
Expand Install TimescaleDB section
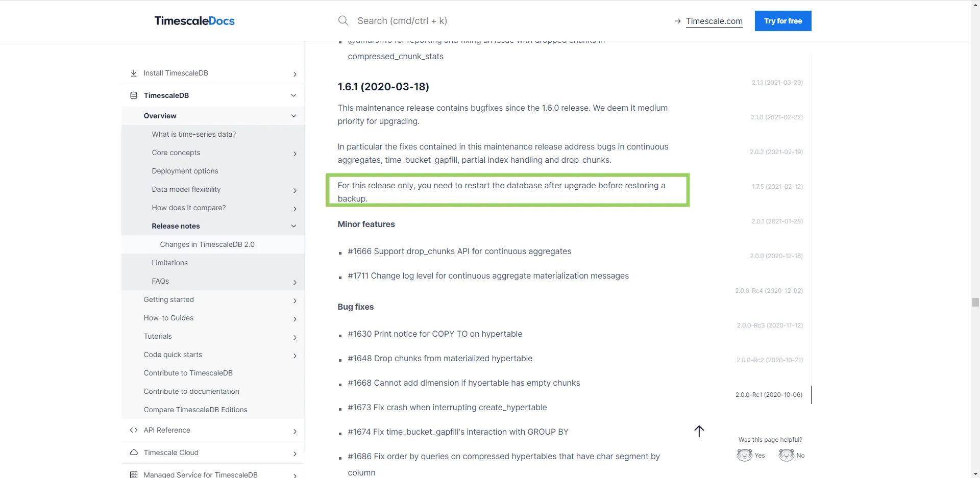click(x=295, y=74)
